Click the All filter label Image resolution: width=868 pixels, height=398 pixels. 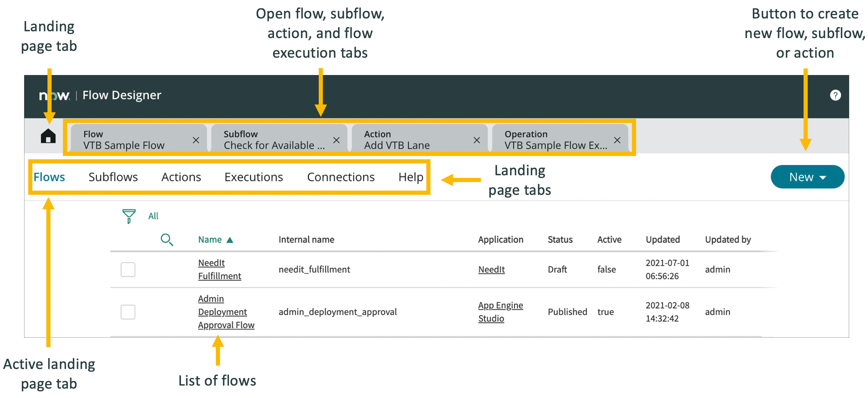[153, 216]
